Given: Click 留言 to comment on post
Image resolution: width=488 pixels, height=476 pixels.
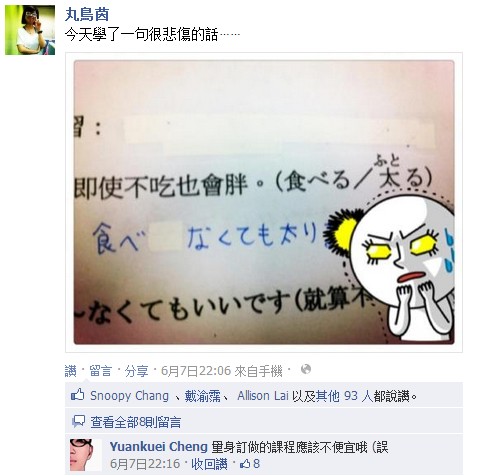Looking at the screenshot, I should point(100,371).
